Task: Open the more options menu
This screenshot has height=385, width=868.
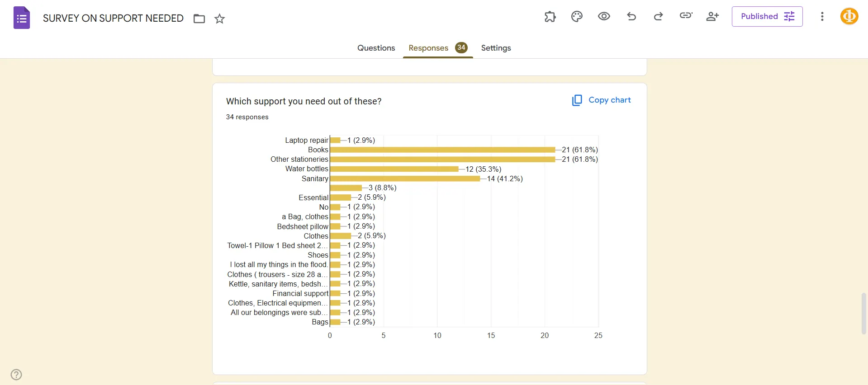Action: (822, 17)
